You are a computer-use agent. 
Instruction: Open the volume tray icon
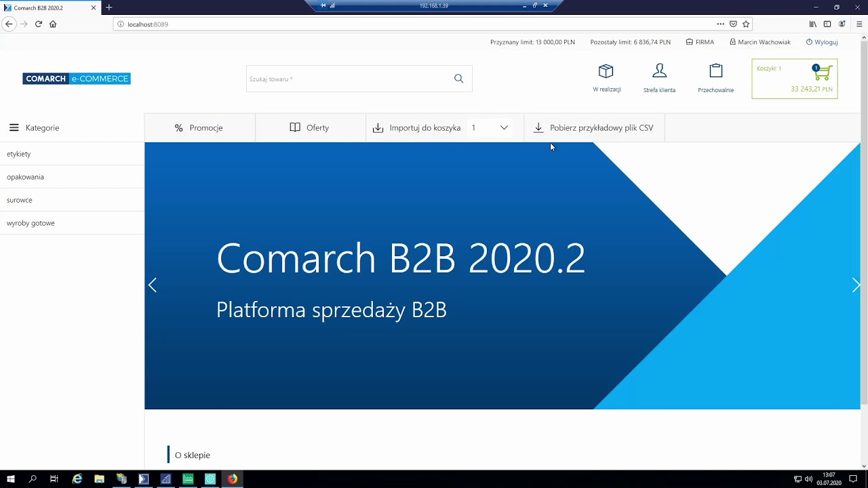click(808, 479)
